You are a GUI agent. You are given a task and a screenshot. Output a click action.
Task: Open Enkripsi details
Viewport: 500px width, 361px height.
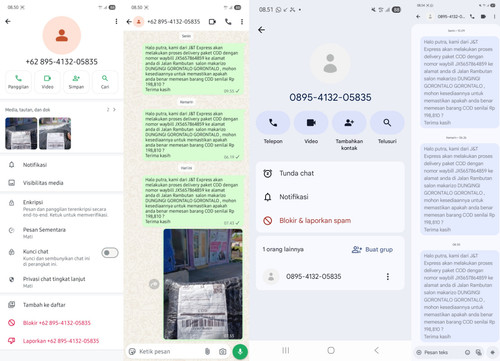pyautogui.click(x=62, y=208)
